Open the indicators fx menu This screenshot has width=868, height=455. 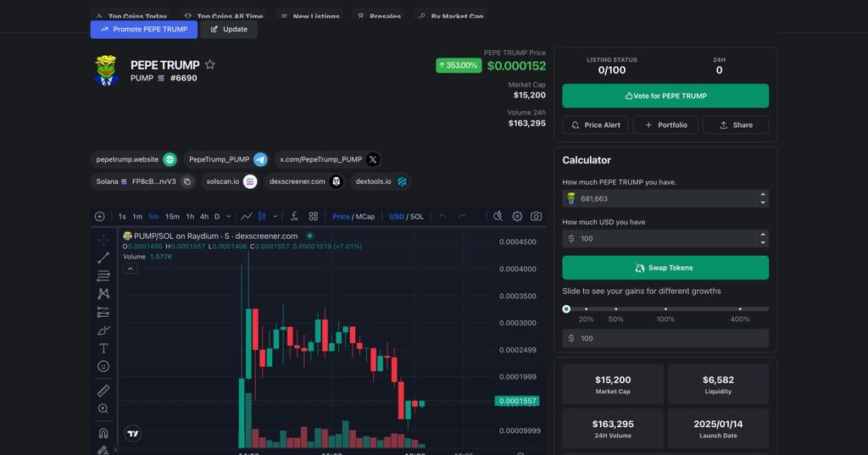(x=294, y=216)
